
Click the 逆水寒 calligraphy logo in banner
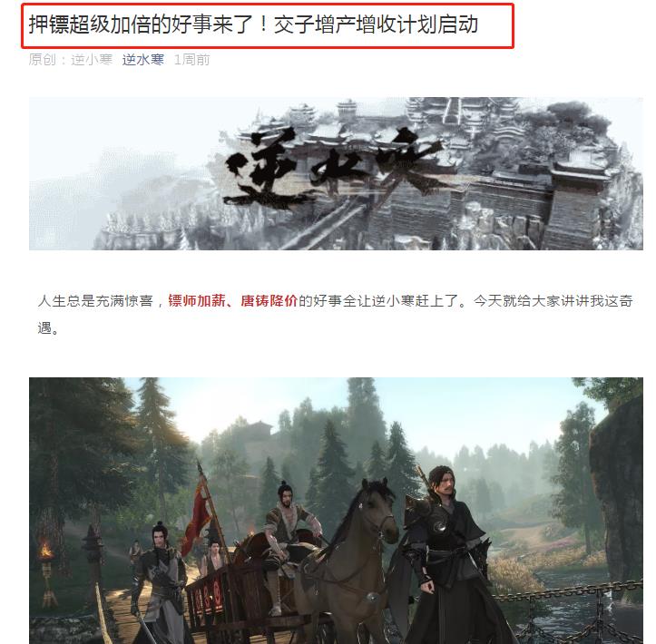tap(330, 167)
